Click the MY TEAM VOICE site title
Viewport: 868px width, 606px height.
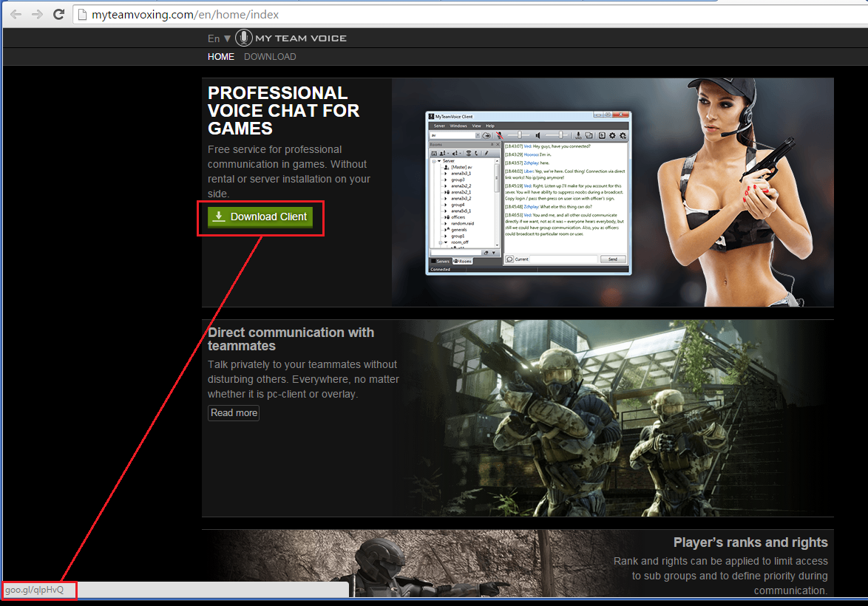[301, 38]
